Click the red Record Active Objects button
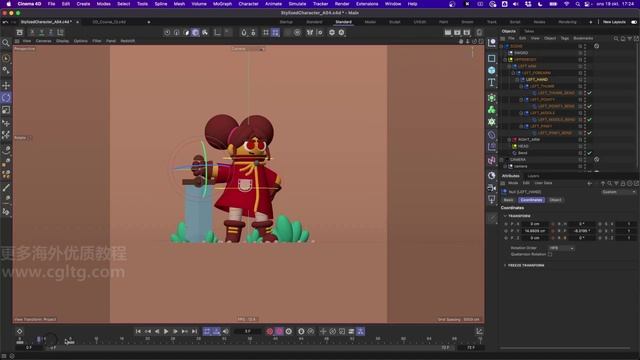The image size is (640, 360). pos(270,331)
